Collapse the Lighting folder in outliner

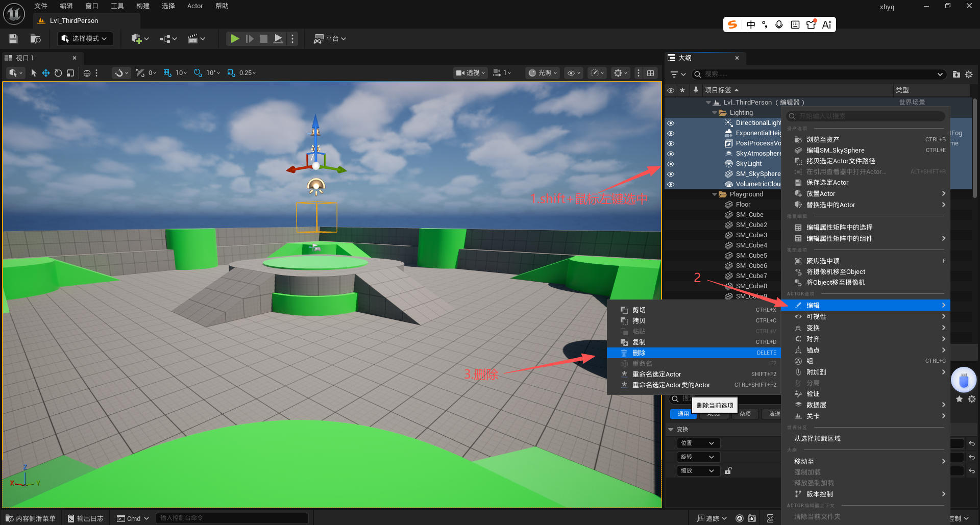715,113
